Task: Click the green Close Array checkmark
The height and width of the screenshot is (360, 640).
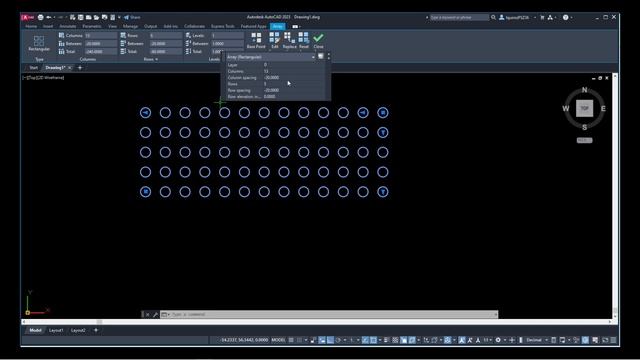Action: click(318, 40)
